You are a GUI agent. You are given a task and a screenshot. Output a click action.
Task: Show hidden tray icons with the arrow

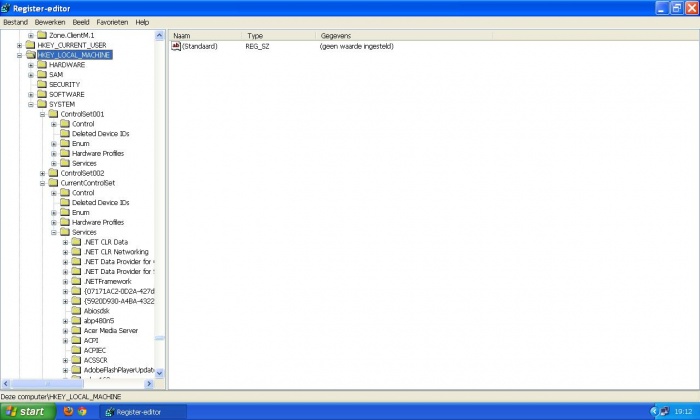click(x=654, y=411)
